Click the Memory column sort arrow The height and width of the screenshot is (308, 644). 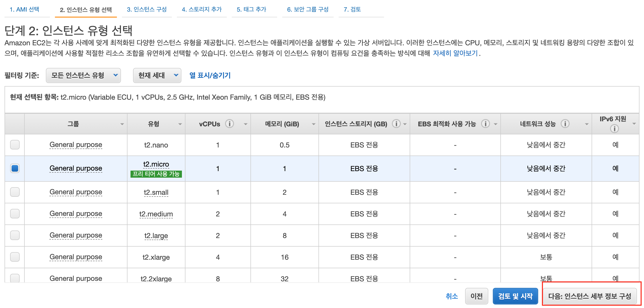tap(313, 124)
